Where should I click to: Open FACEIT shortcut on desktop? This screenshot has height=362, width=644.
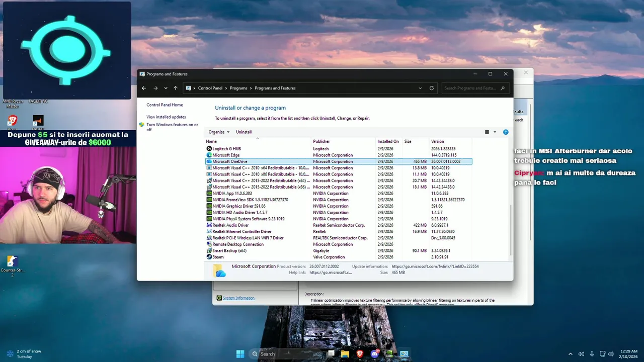coord(38,121)
